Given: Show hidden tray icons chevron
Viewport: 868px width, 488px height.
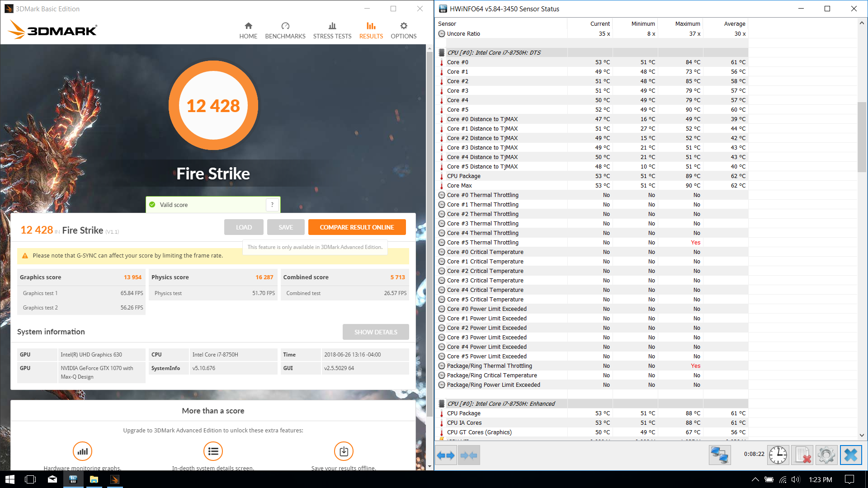Looking at the screenshot, I should [755, 479].
